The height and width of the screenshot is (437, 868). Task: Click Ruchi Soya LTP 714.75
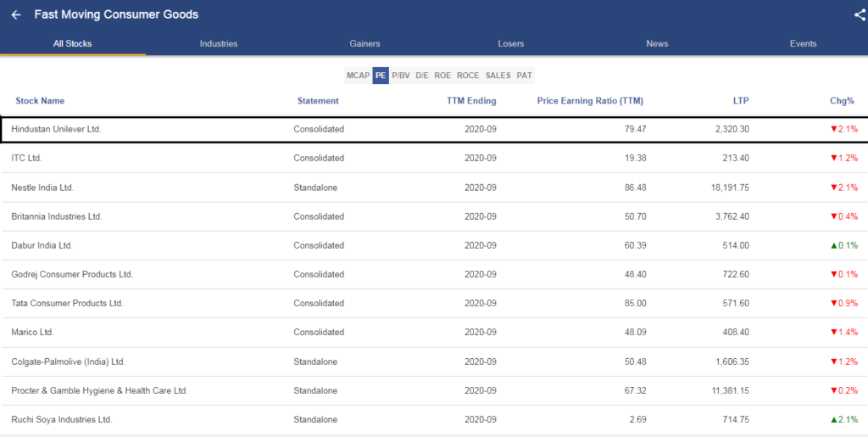737,419
